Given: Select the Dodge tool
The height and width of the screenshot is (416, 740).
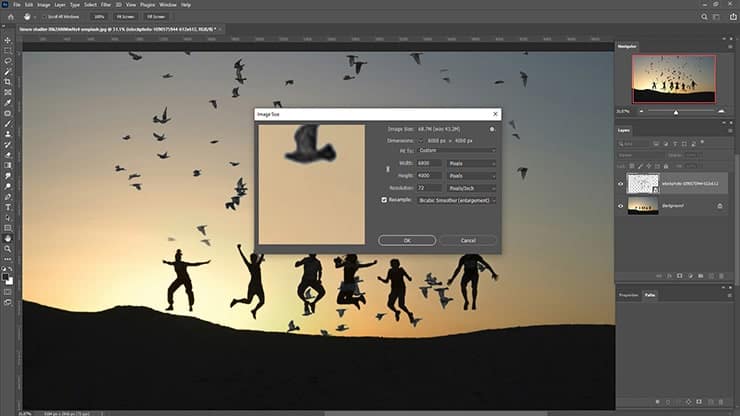Looking at the screenshot, I should pos(8,187).
